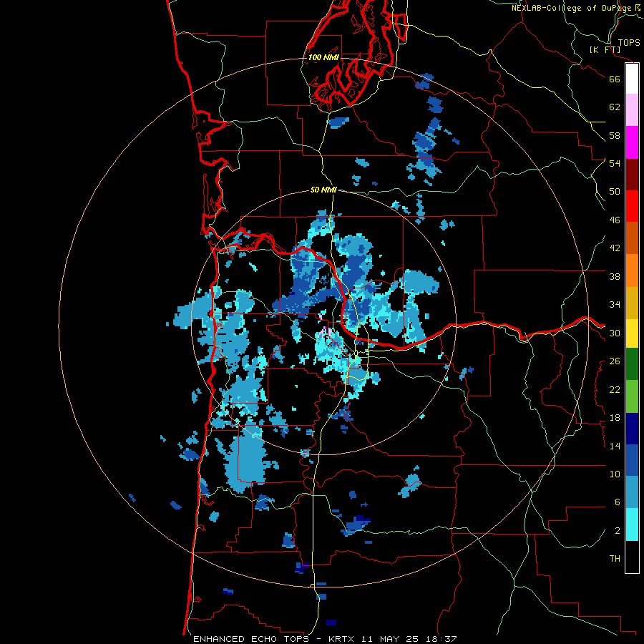Image resolution: width=644 pixels, height=644 pixels.
Task: Click the '18' legend value
Action: pos(615,418)
